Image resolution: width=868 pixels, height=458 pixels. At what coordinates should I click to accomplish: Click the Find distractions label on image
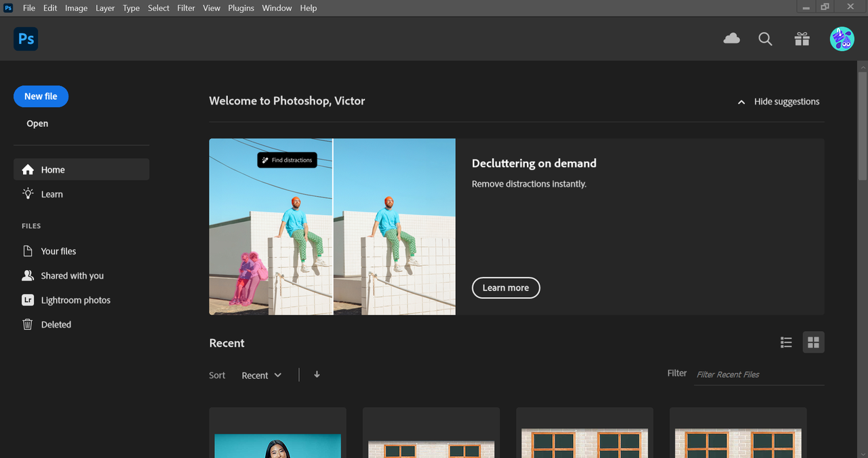[x=288, y=160]
